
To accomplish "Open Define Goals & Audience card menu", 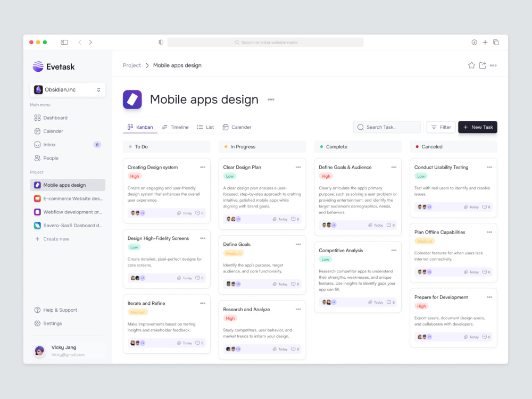I will pos(394,167).
